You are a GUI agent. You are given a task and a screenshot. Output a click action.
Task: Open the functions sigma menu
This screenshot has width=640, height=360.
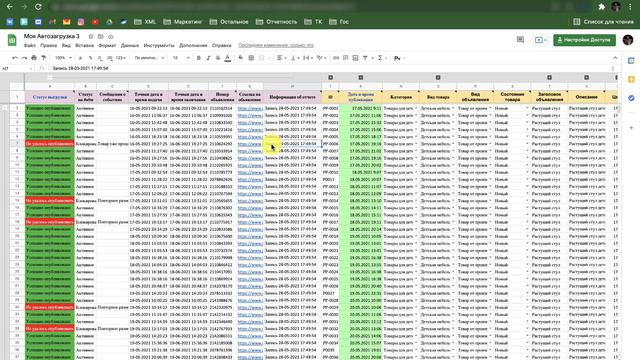tap(380, 58)
